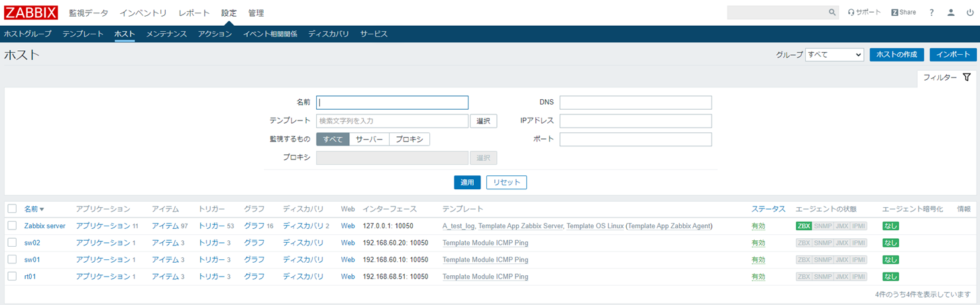
Task: Focus the テンプレート search field
Action: (392, 121)
